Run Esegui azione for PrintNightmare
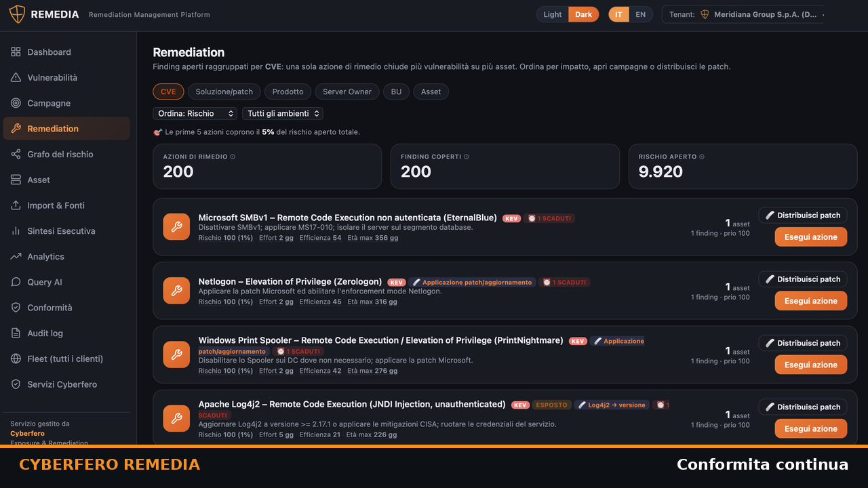Viewport: 868px width, 488px height. click(x=811, y=365)
